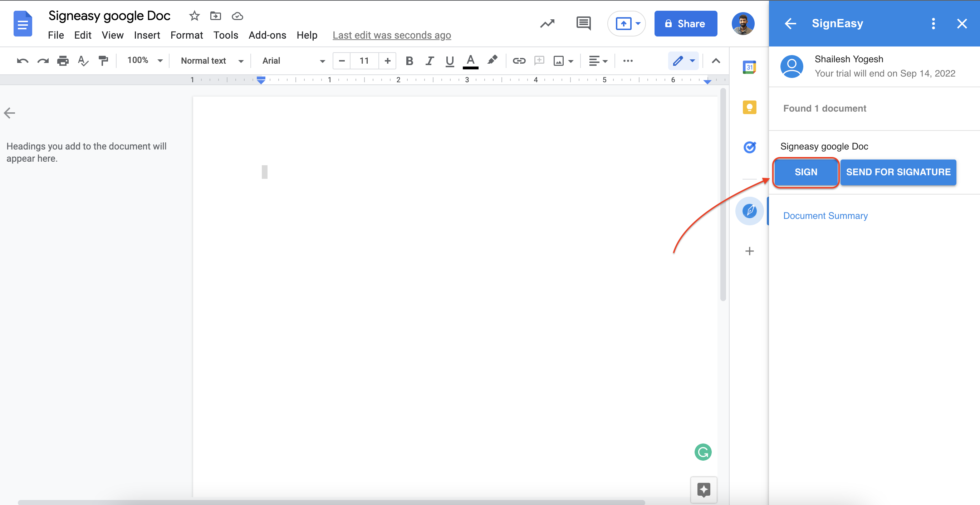
Task: Click the Share button
Action: coord(686,24)
